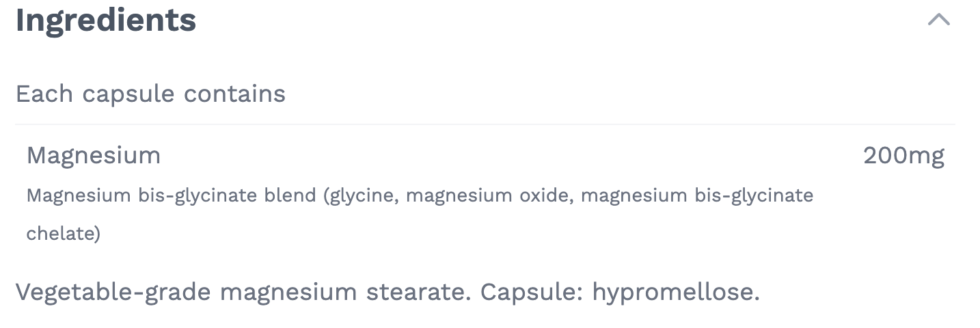Select the Magnesium ingredient name

pyautogui.click(x=94, y=156)
